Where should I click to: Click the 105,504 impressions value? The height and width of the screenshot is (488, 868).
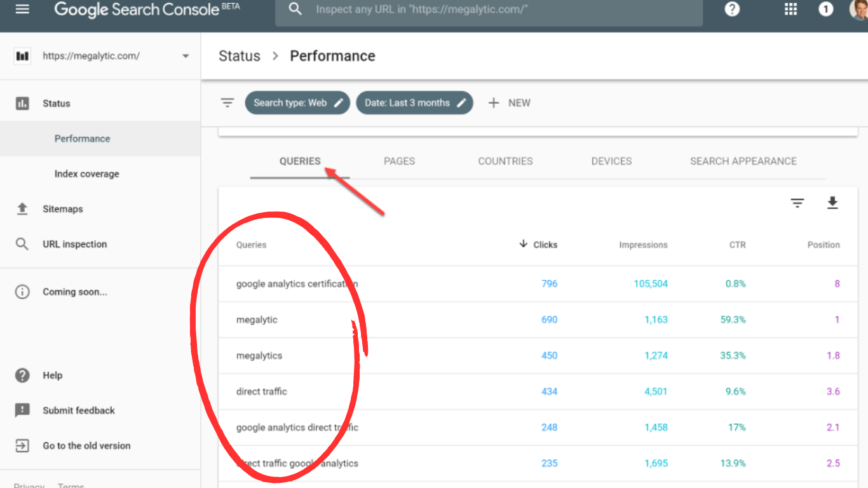651,284
